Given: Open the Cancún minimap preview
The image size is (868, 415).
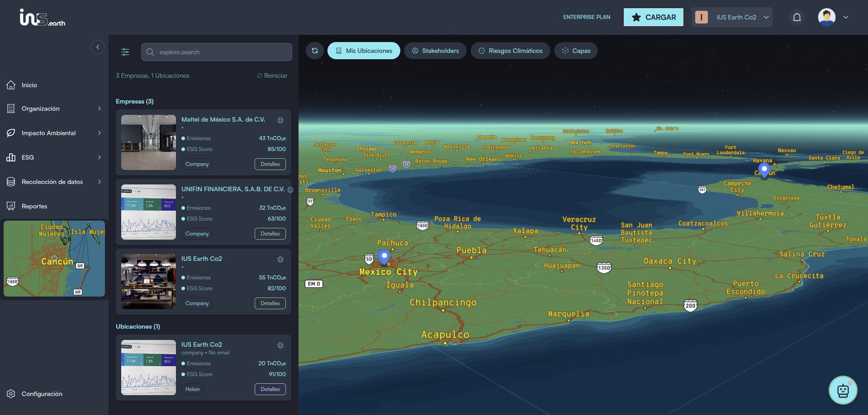Looking at the screenshot, I should 54,259.
